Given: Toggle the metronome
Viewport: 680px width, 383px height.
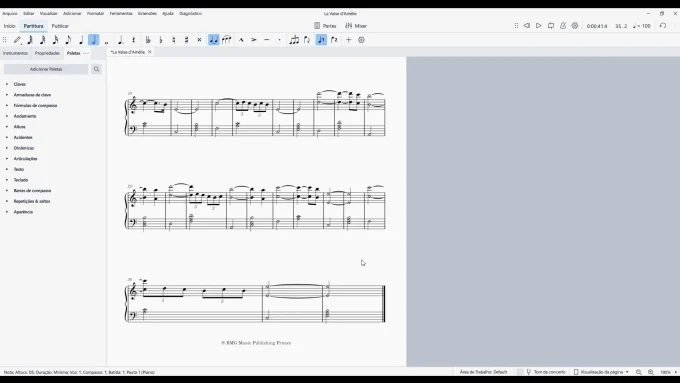Looking at the screenshot, I should (x=563, y=26).
